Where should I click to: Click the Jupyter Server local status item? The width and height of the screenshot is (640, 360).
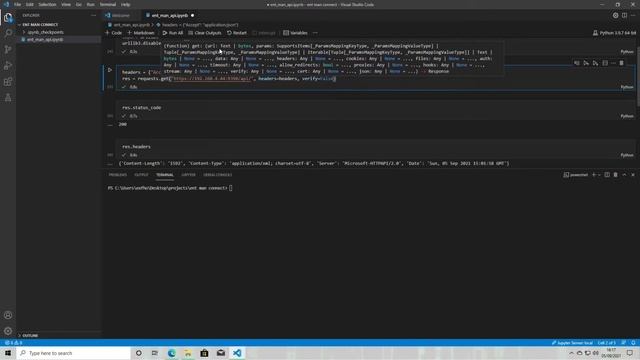(x=572, y=343)
